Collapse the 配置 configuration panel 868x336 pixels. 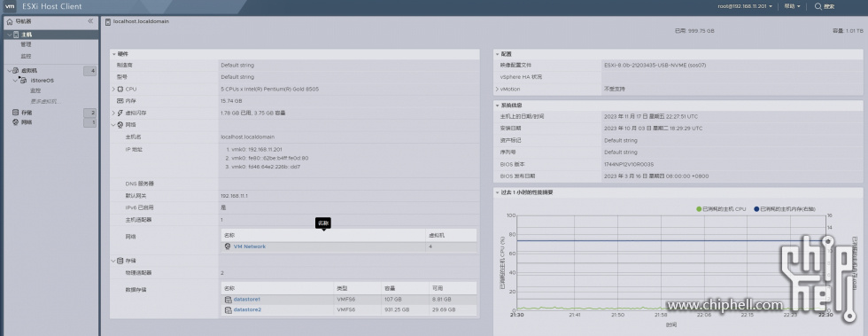click(x=498, y=54)
